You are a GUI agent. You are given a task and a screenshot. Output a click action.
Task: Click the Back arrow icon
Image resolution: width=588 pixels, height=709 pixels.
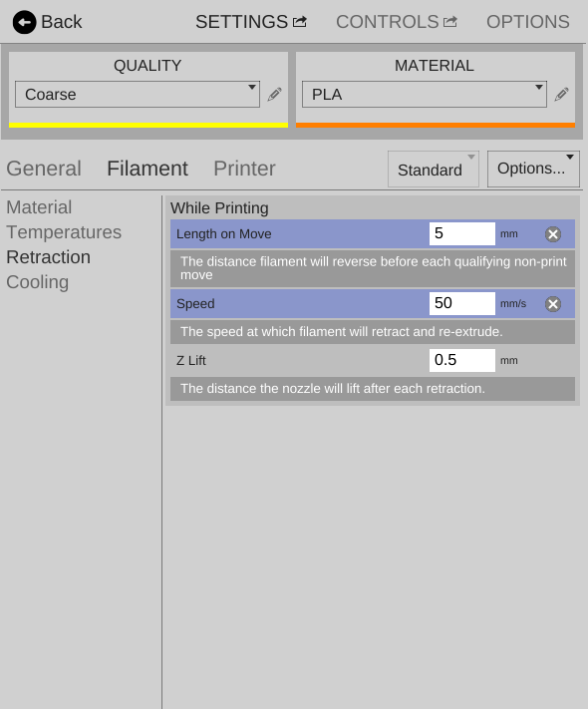tap(24, 22)
